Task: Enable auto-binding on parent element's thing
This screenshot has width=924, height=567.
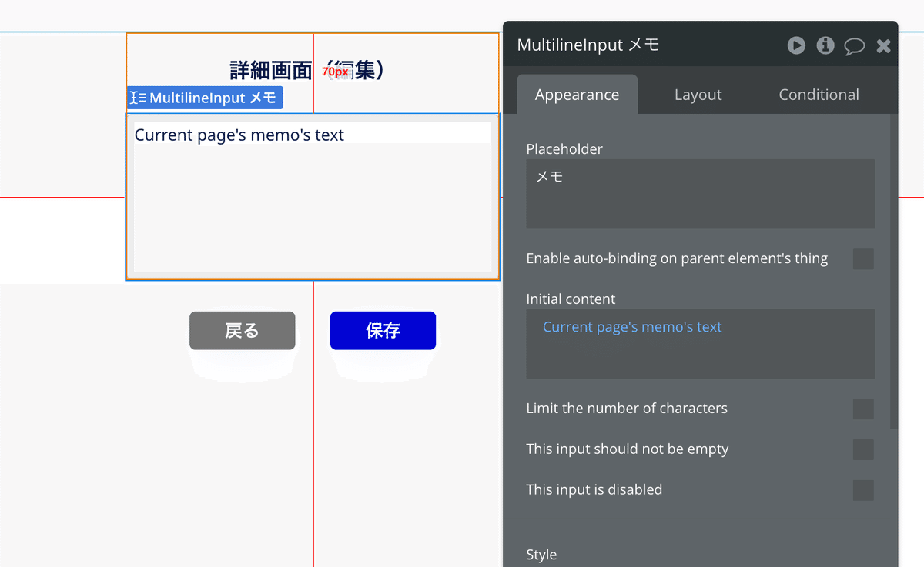Action: (x=863, y=259)
